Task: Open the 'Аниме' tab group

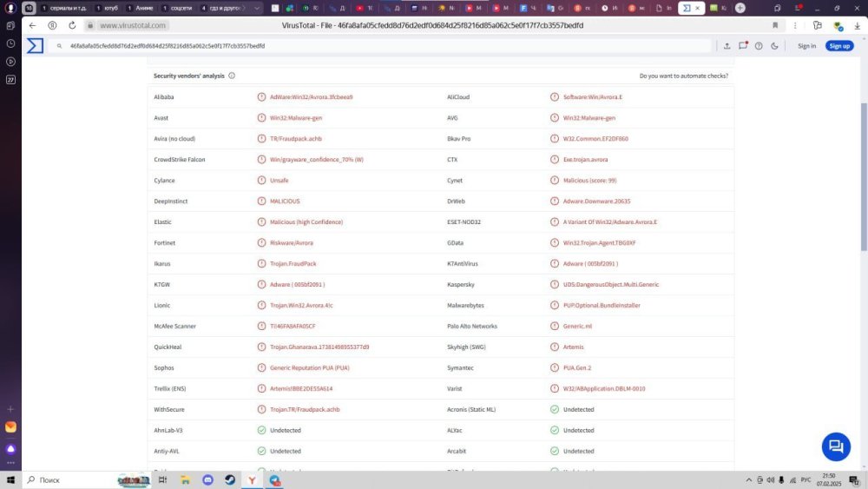Action: click(x=141, y=9)
